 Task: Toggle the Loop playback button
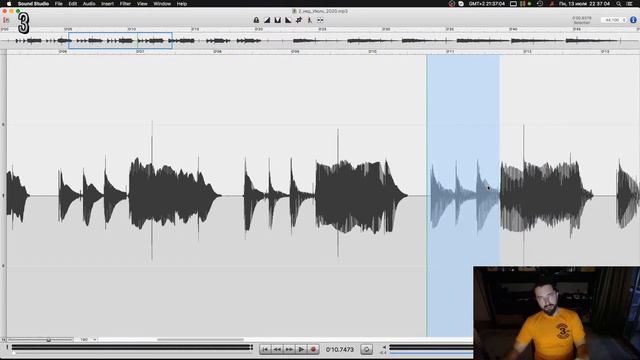click(x=367, y=349)
